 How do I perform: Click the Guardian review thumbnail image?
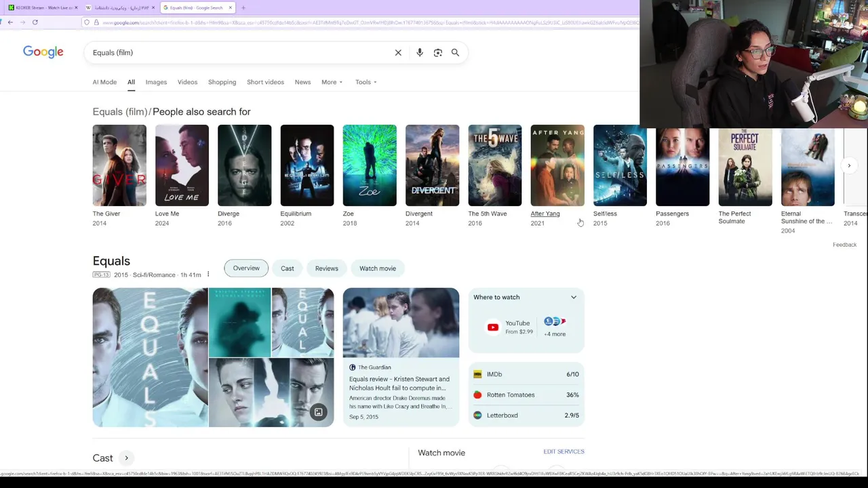[x=401, y=323]
